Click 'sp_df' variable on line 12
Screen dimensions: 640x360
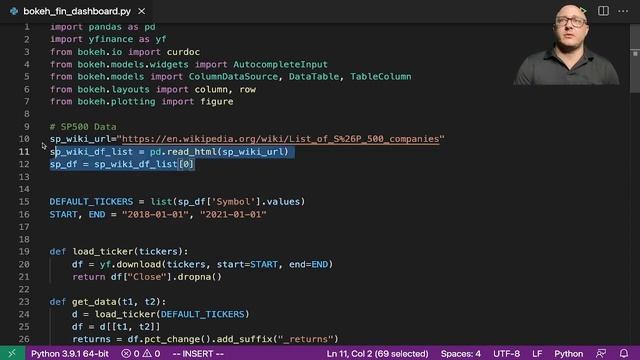tap(63, 164)
